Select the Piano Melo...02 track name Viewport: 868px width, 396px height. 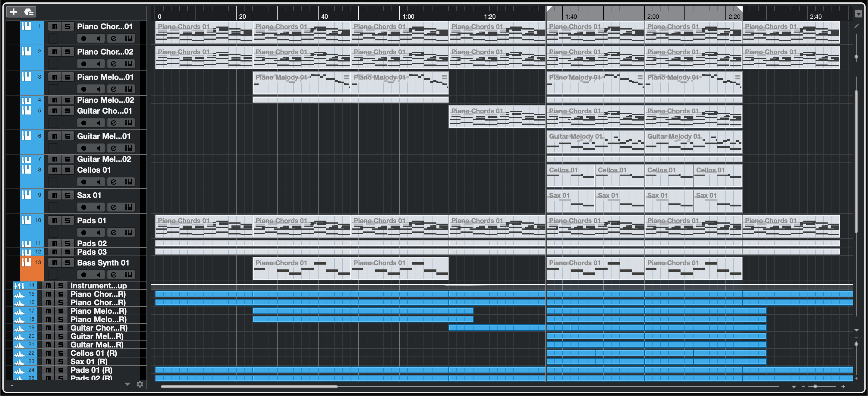pyautogui.click(x=105, y=100)
